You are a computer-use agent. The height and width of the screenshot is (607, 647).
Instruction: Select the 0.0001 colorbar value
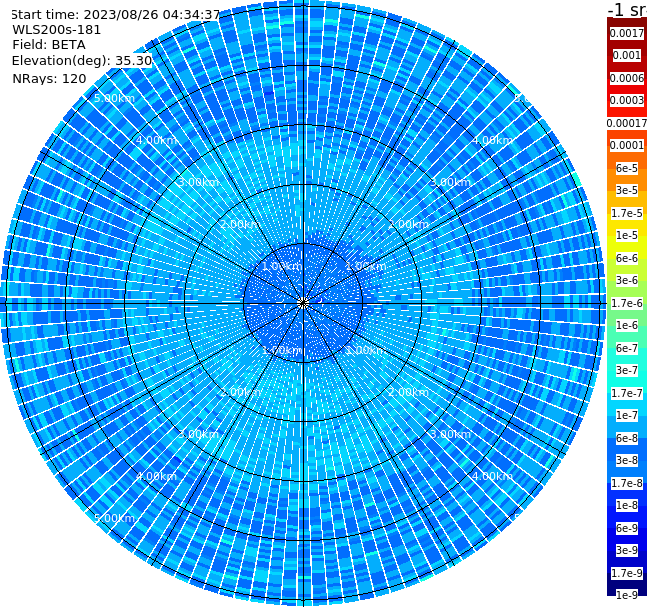tap(627, 145)
